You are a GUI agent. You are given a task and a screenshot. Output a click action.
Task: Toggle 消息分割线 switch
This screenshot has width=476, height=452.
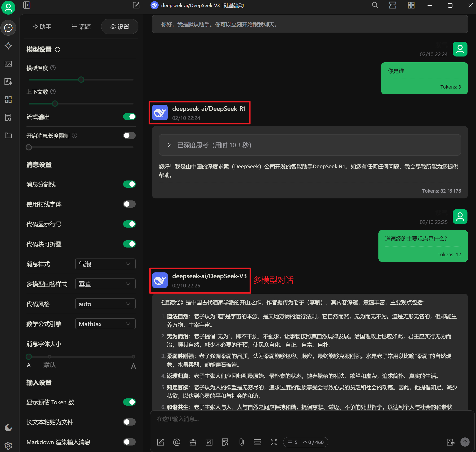point(129,184)
